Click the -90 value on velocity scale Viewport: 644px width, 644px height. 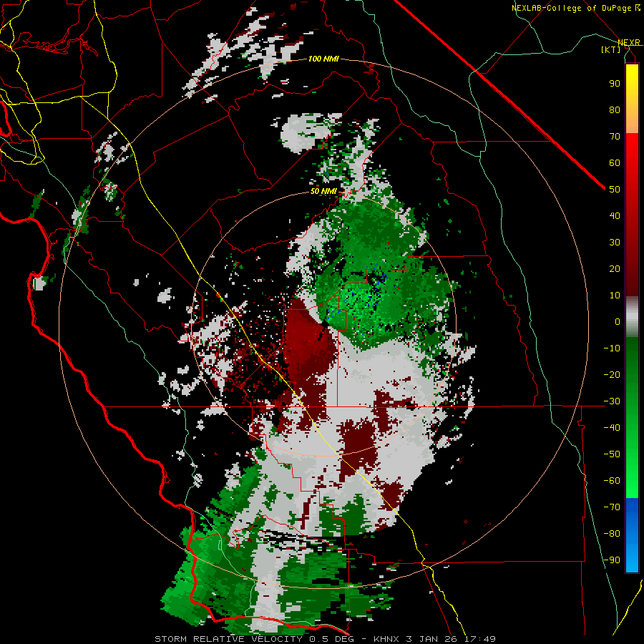pyautogui.click(x=612, y=560)
